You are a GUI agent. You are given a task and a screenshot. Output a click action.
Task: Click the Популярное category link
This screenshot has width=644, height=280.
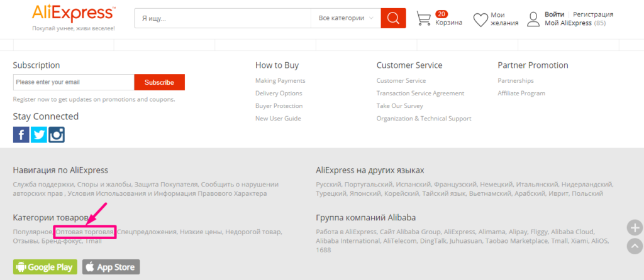[33, 232]
